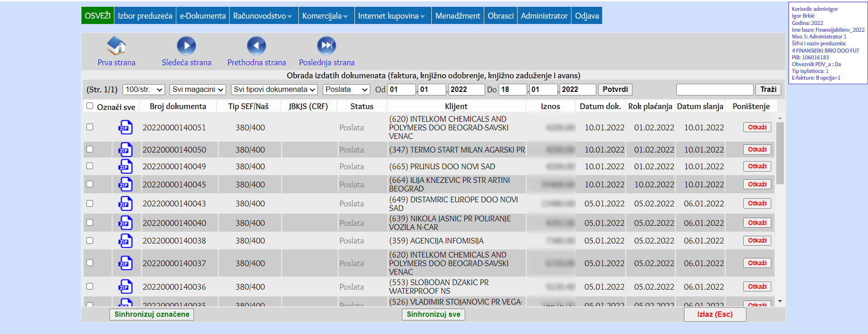Click the 'Do' day field showing 18
The width and height of the screenshot is (868, 334).
[x=513, y=90]
